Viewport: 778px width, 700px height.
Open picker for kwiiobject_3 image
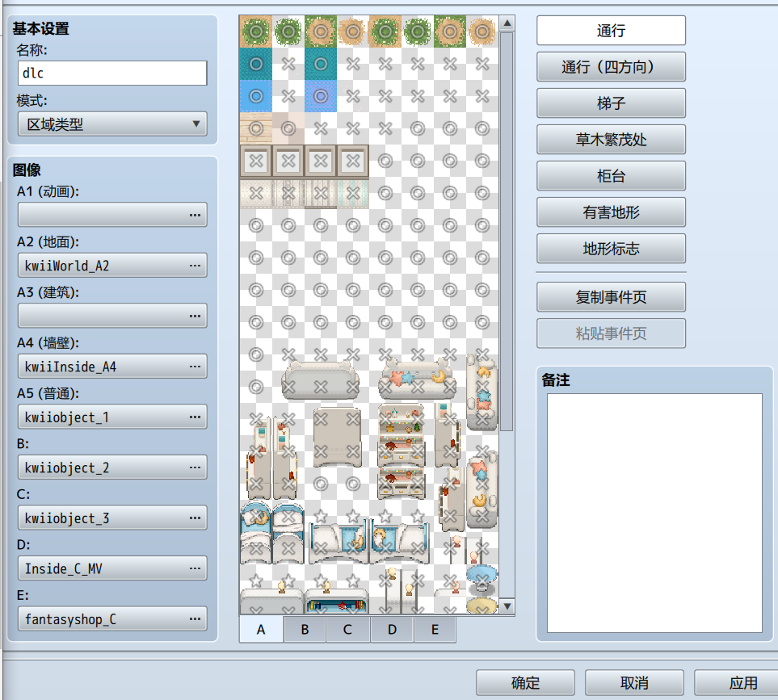(195, 518)
